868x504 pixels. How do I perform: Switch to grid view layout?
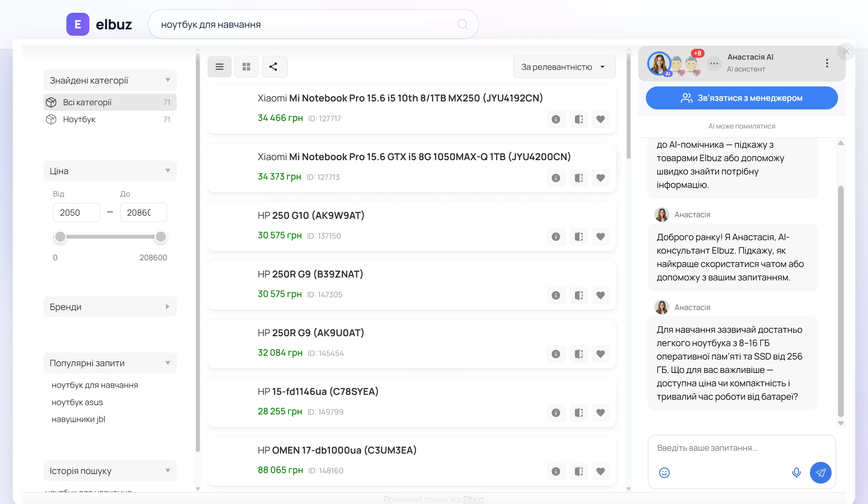[246, 67]
